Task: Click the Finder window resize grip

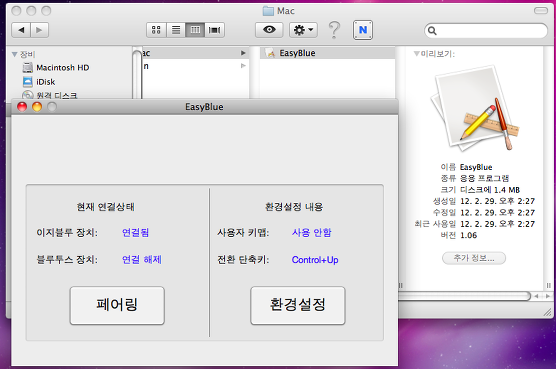Action: point(548,312)
